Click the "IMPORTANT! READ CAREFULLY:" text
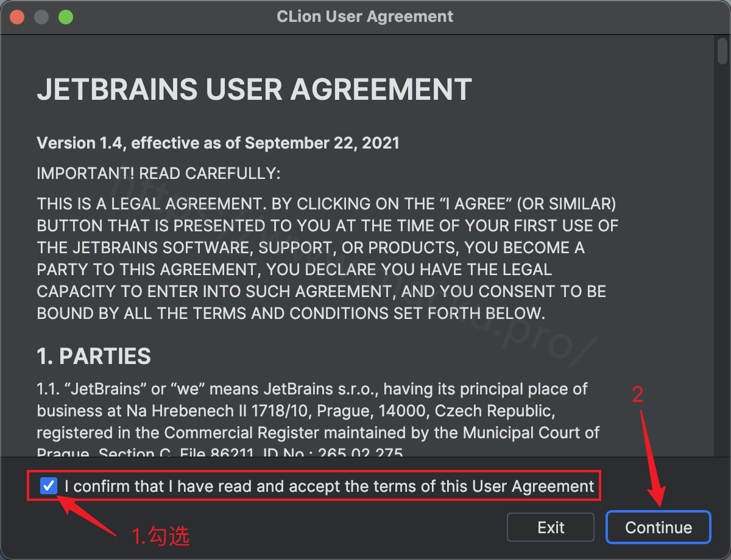The width and height of the screenshot is (731, 560). click(158, 173)
